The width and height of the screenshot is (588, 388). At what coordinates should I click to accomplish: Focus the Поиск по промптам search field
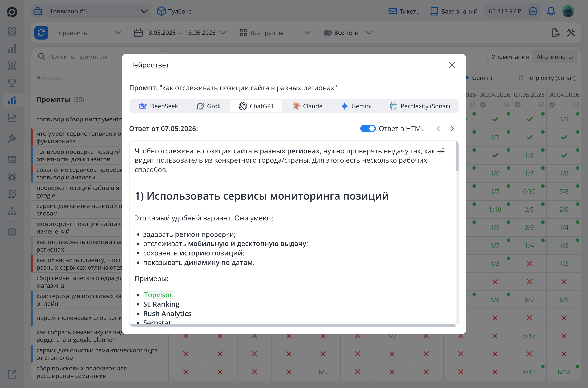101,57
